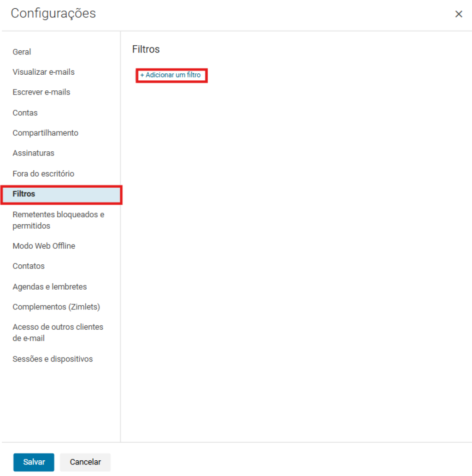Click the Cancelar button
This screenshot has width=472, height=476.
coord(85,462)
